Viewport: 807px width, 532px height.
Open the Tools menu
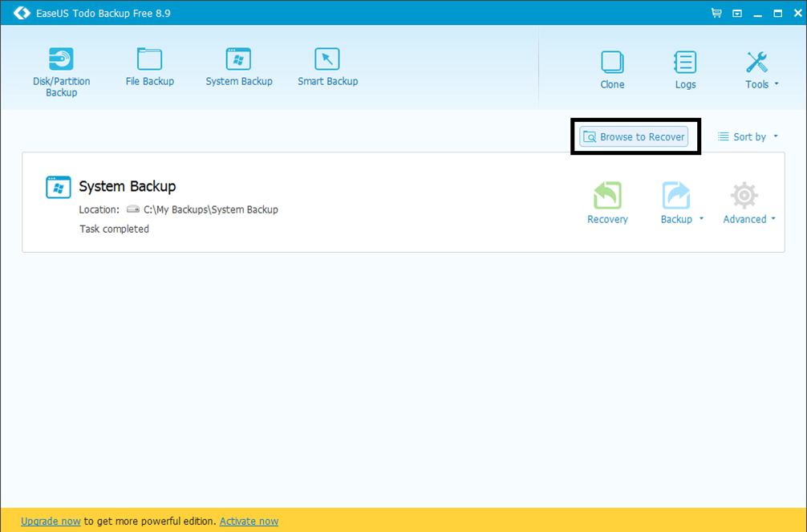[762, 70]
